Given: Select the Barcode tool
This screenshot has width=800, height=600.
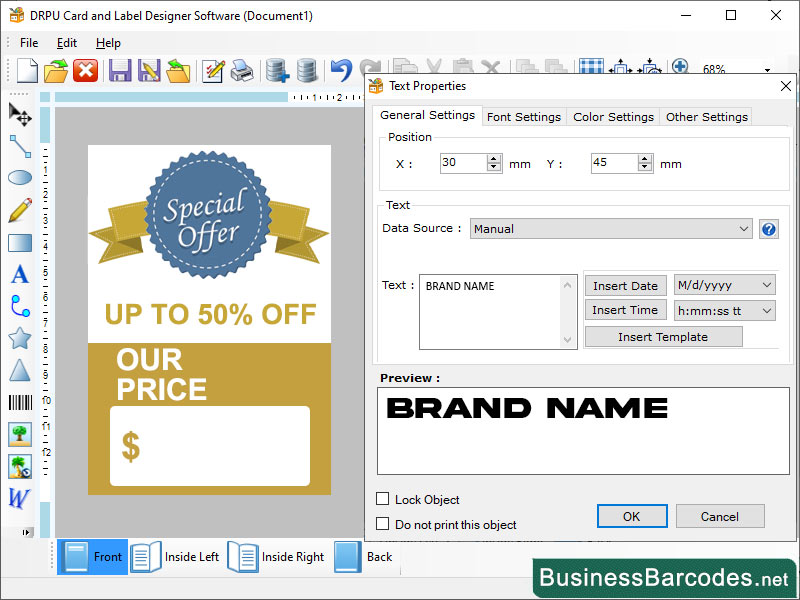Looking at the screenshot, I should [19, 403].
